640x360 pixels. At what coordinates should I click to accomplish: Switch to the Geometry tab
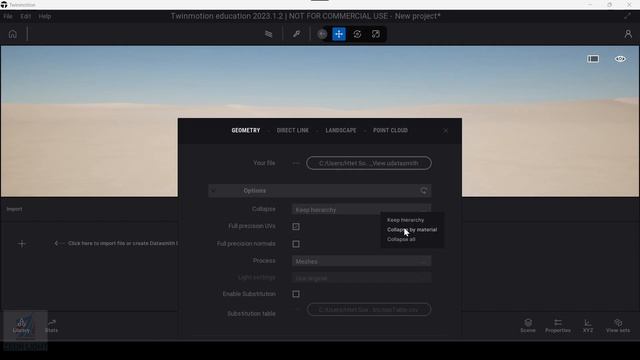pyautogui.click(x=246, y=130)
